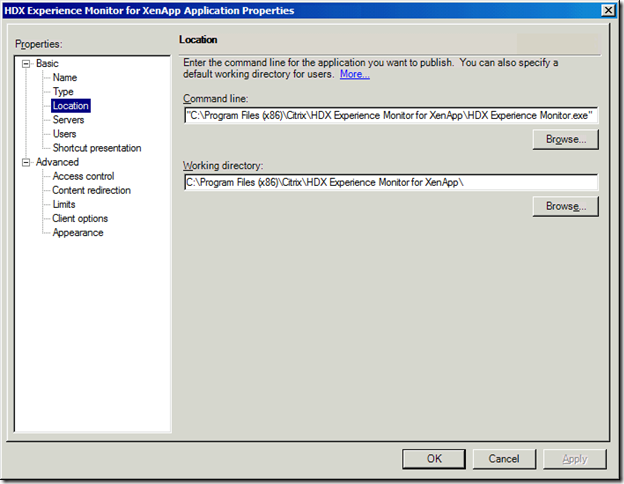The height and width of the screenshot is (484, 624).
Task: Close the Application Properties window
Action: coord(608,10)
